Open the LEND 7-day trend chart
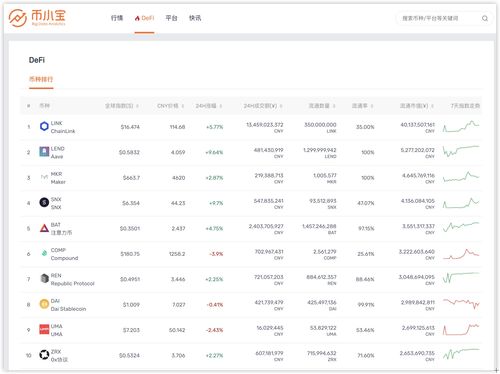Screen dimensions: 500x374 [x=461, y=152]
